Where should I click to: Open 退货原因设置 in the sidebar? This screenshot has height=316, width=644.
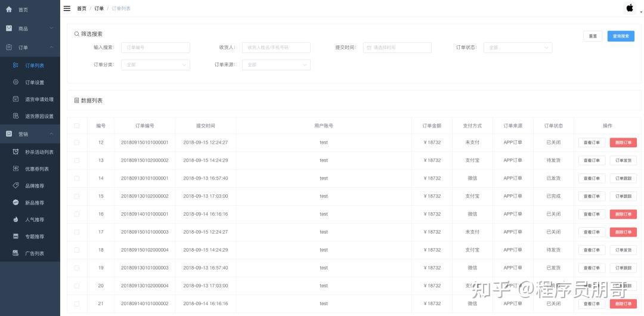coord(30,116)
